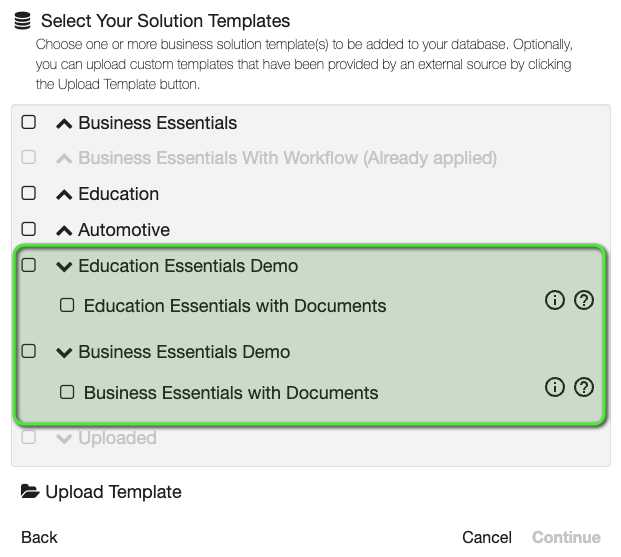This screenshot has width=621, height=557.
Task: Select Business Essentials with Documents checkbox
Action: pyautogui.click(x=67, y=392)
